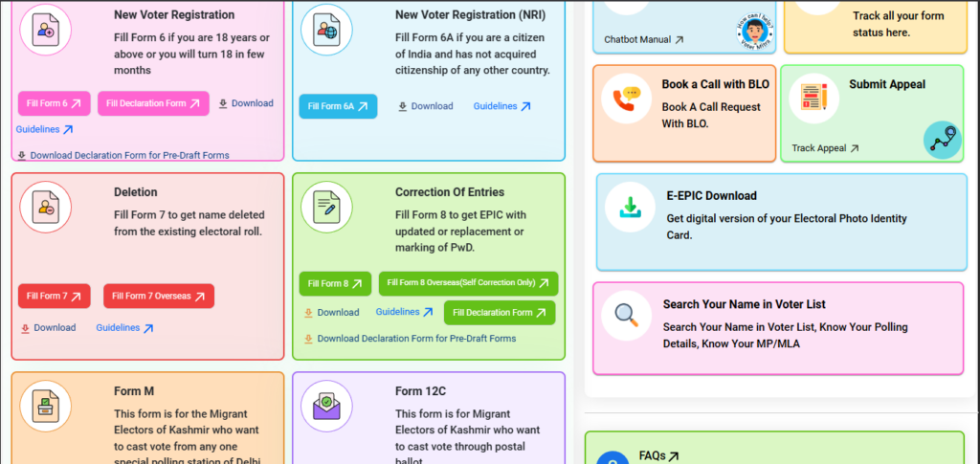Click Fill Form 7 Overseas button

coord(159,296)
